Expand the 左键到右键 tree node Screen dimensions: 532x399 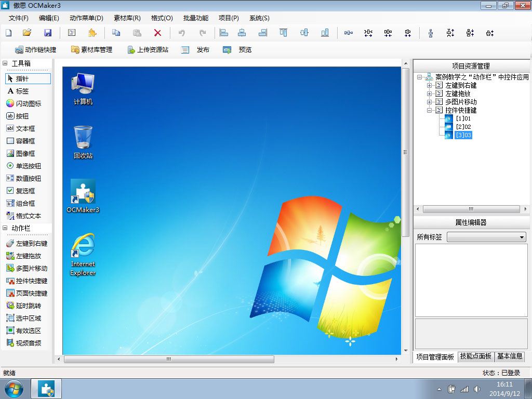point(429,85)
